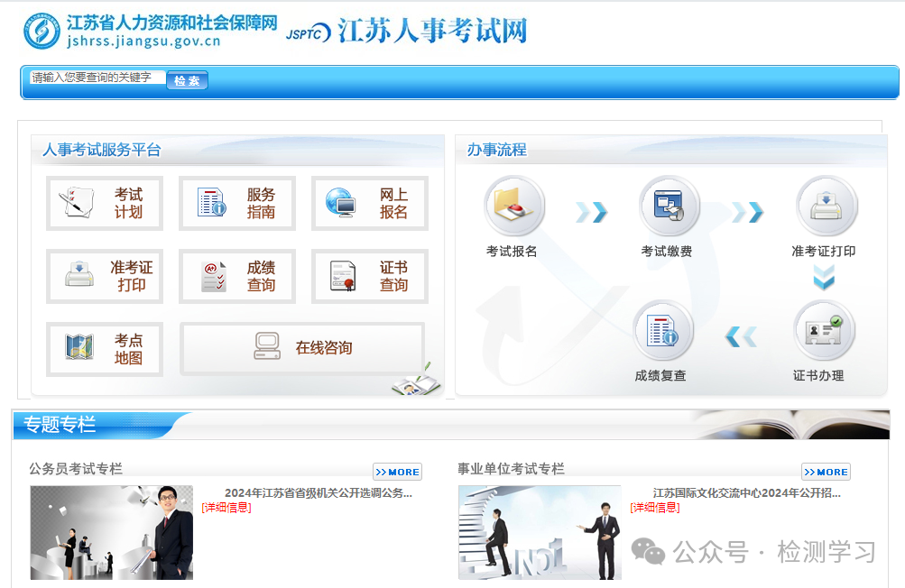The image size is (905, 588).
Task: Click the JSPTC site logo
Action: pos(411,29)
